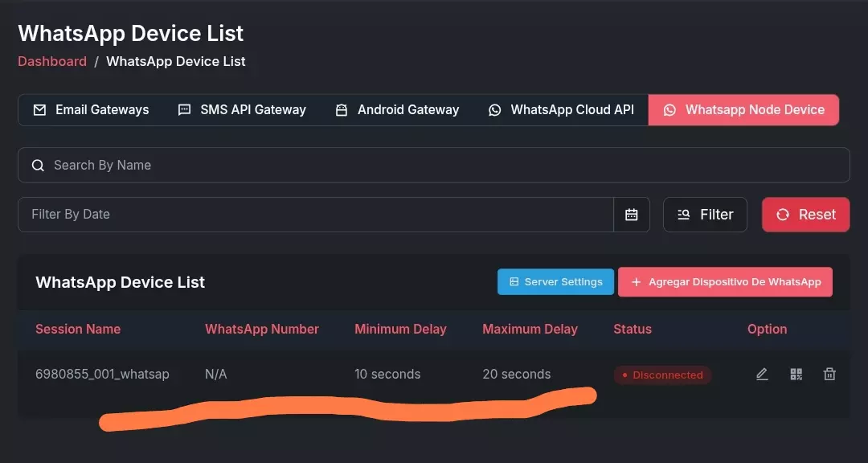
Task: Click the 10 seconds minimum delay value
Action: pos(387,375)
